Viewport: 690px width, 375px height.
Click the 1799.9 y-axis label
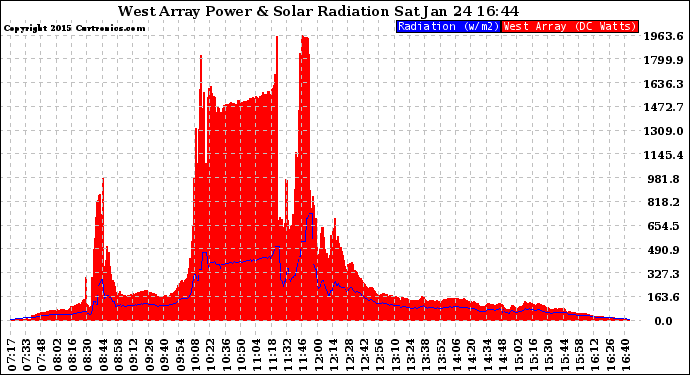pos(664,60)
